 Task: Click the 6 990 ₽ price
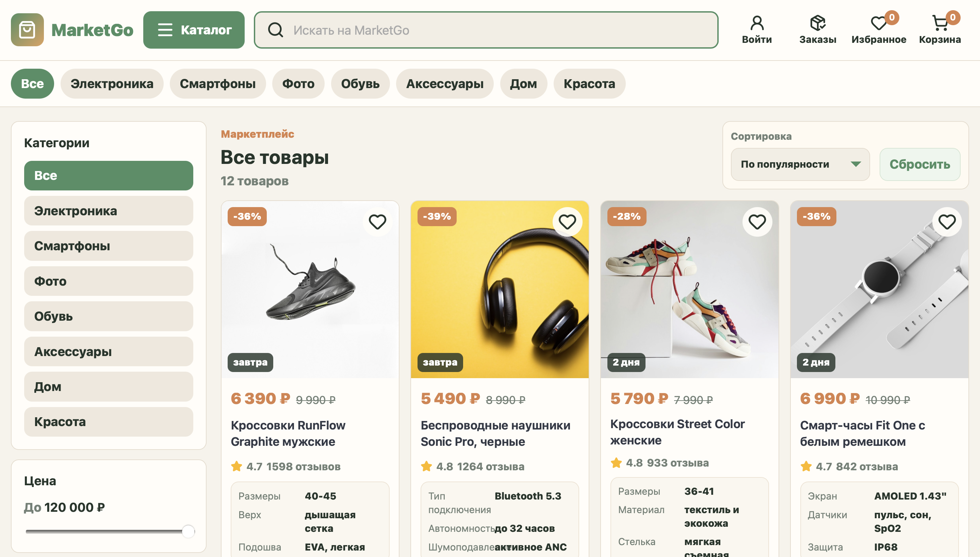[x=830, y=399]
